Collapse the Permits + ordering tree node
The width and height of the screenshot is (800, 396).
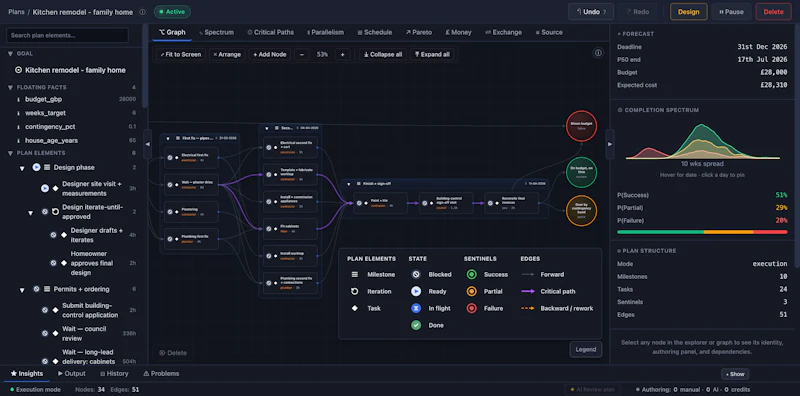(x=22, y=290)
